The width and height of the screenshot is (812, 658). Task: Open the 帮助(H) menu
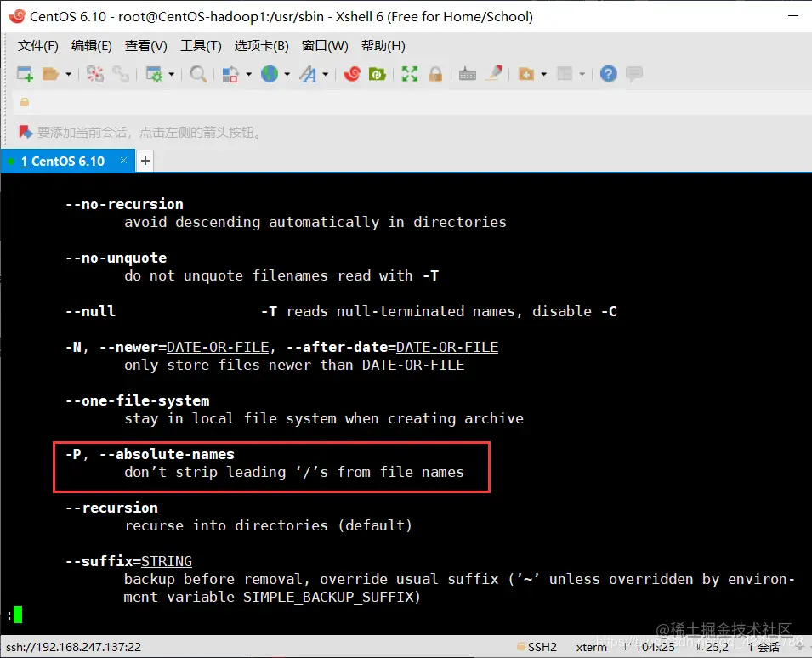tap(383, 46)
